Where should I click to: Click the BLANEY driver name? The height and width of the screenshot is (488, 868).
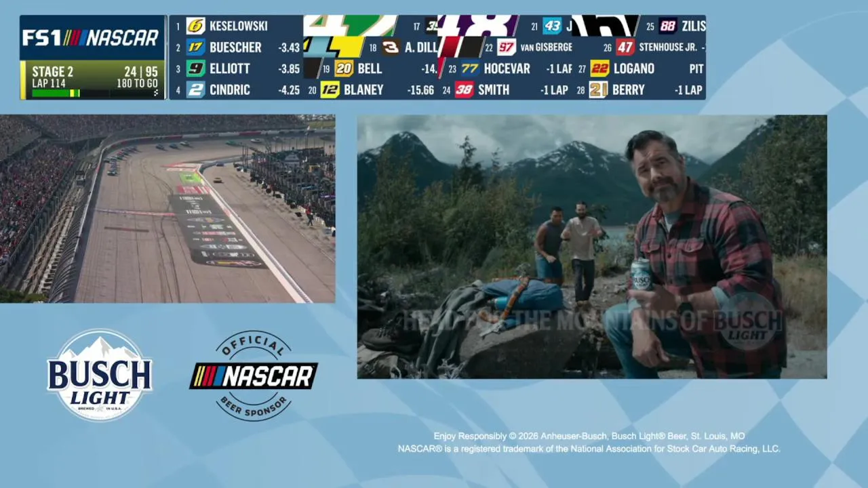(x=363, y=89)
